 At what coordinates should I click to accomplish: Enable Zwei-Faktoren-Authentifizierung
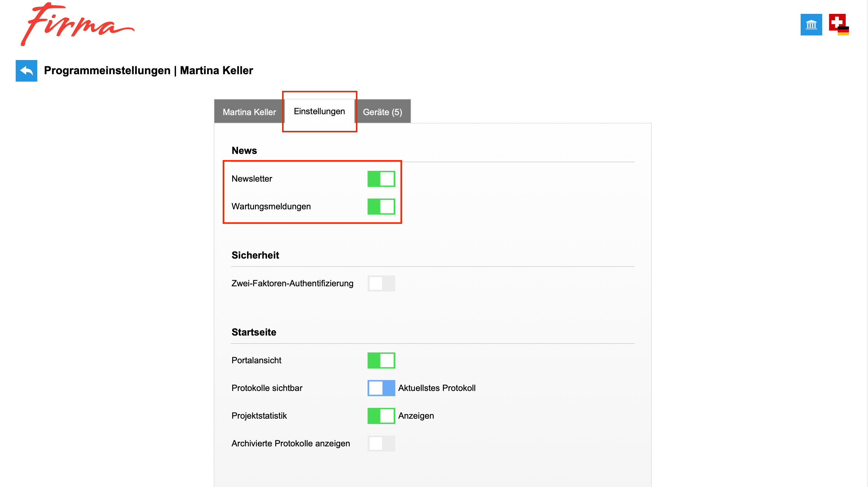[x=381, y=284]
